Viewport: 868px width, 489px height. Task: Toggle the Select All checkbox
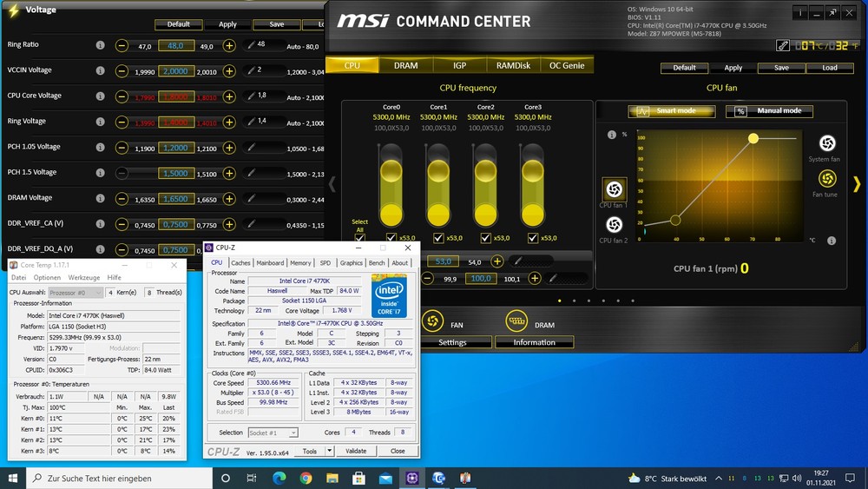(359, 238)
